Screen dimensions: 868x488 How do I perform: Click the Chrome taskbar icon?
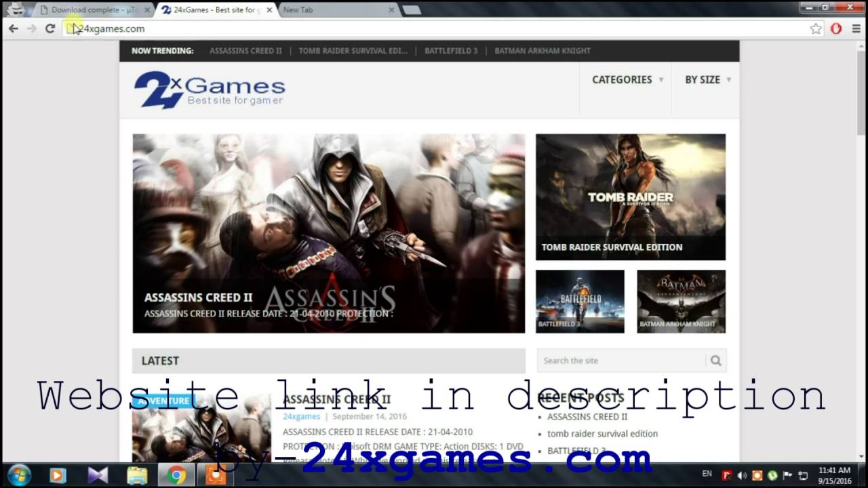click(x=176, y=476)
